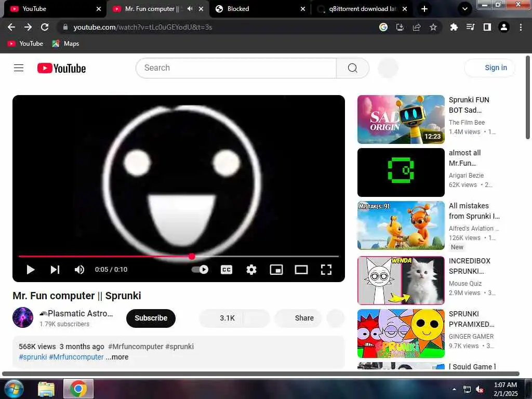Open the blue #Mrfuncomputer hashtag link

click(76, 357)
